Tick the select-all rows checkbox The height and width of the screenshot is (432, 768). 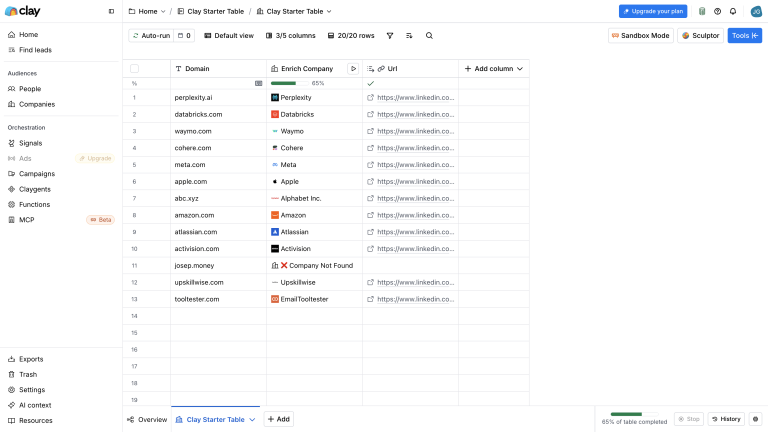click(x=134, y=69)
